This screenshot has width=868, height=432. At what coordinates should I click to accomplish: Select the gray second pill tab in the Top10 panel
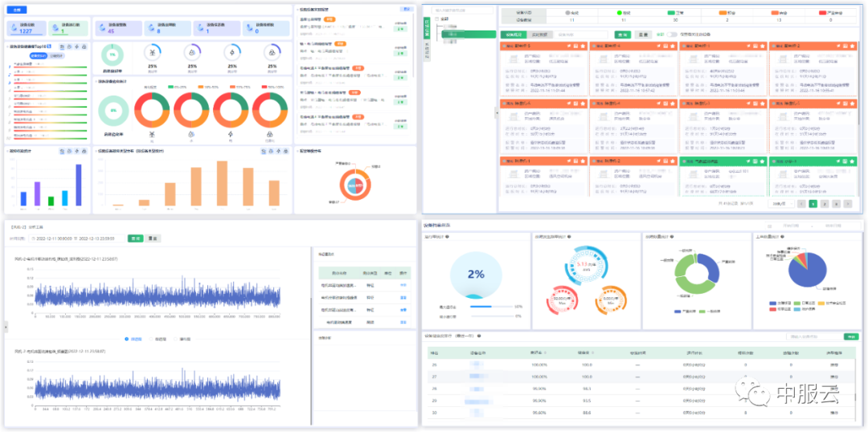click(x=56, y=56)
